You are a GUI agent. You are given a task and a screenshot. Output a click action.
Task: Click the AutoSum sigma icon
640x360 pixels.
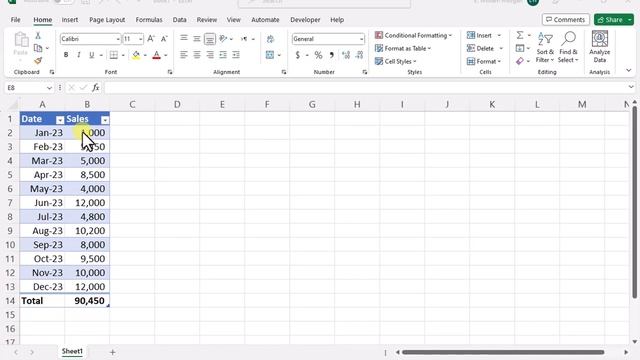[x=520, y=36]
